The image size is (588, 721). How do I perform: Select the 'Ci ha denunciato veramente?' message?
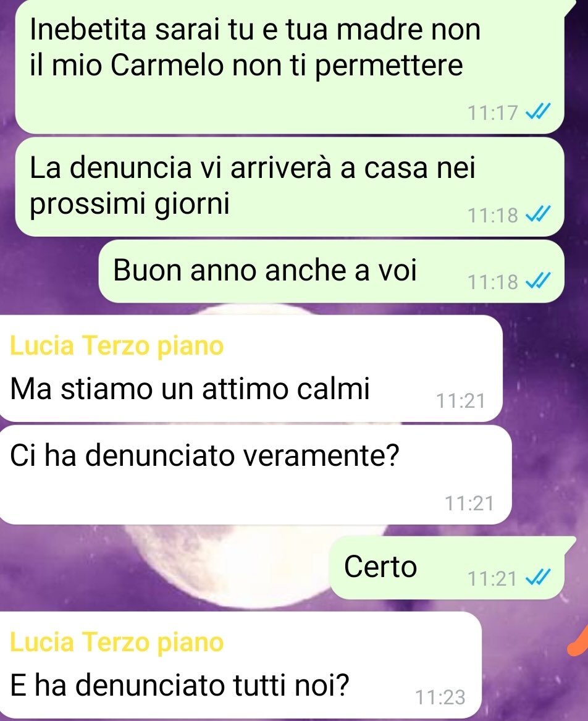[x=256, y=474]
